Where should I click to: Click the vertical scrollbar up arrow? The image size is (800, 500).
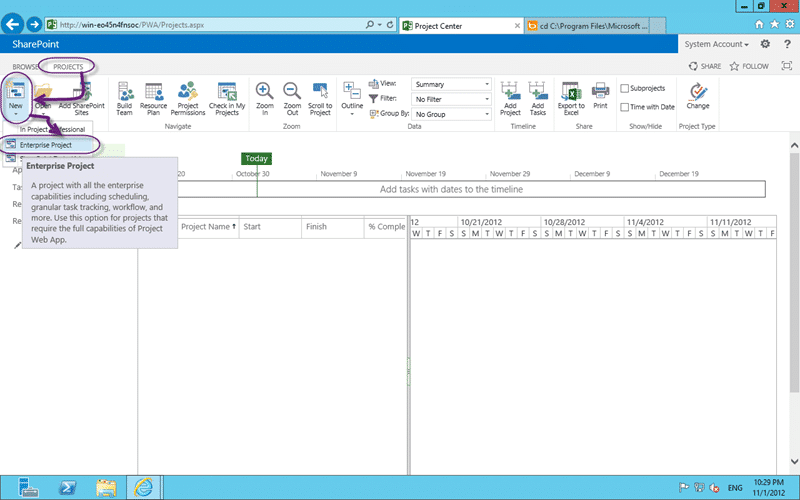coord(794,146)
